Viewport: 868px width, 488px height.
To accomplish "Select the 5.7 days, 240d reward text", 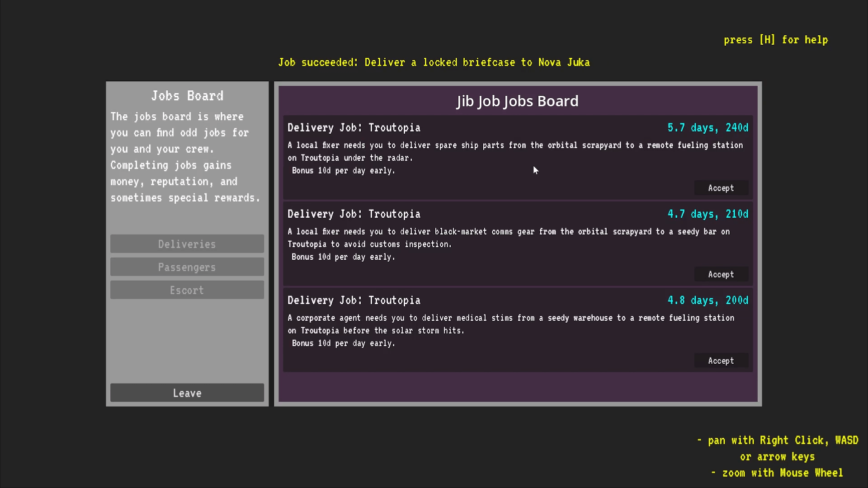I will coord(708,128).
